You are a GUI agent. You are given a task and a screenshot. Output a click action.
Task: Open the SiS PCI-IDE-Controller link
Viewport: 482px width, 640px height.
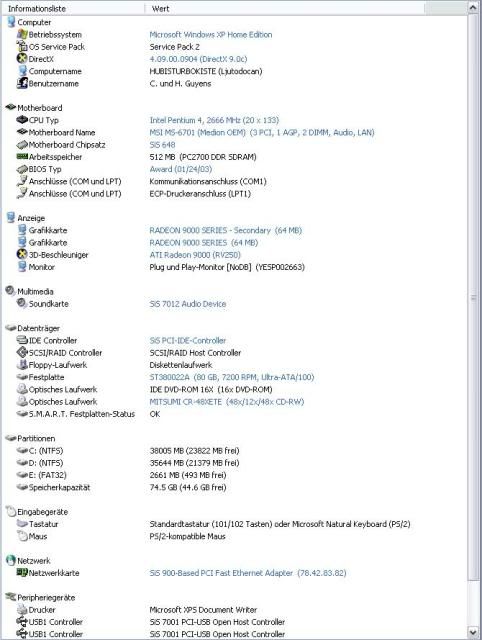click(x=188, y=341)
